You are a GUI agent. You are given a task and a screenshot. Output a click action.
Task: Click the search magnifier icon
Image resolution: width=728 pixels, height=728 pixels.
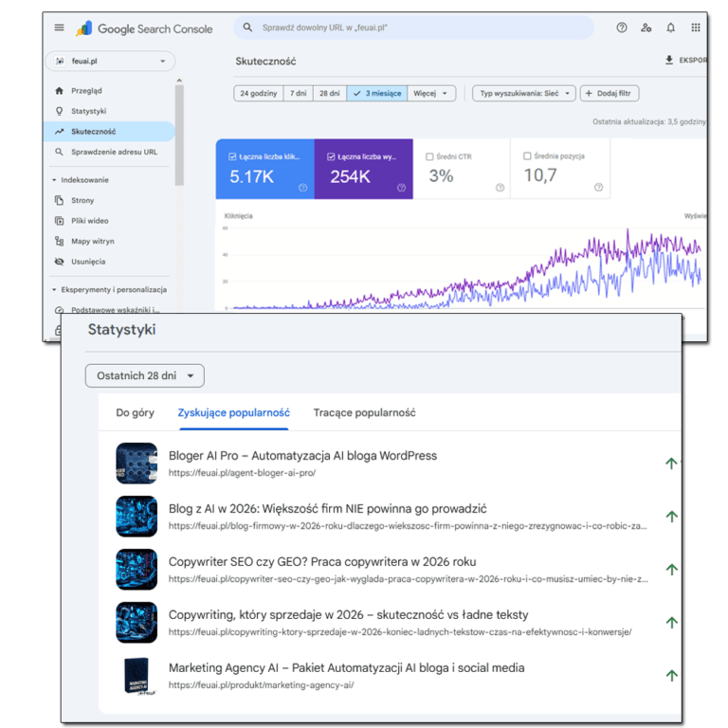[247, 27]
